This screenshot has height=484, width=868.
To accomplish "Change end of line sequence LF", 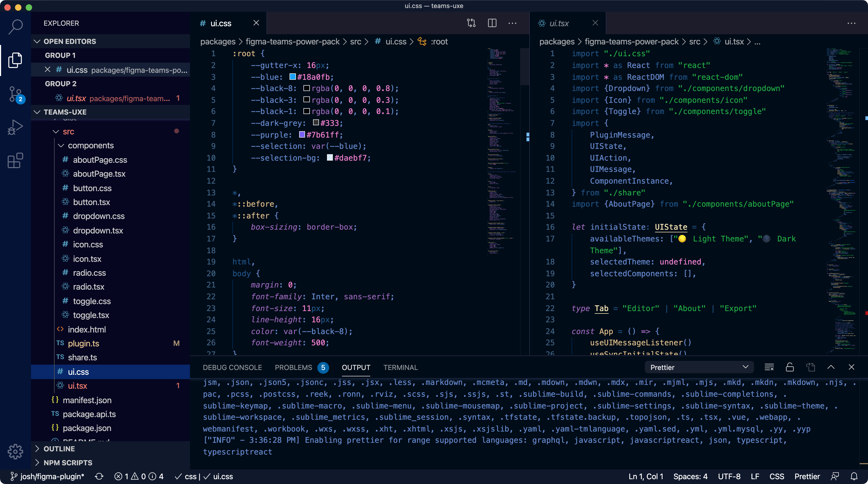I will point(755,476).
